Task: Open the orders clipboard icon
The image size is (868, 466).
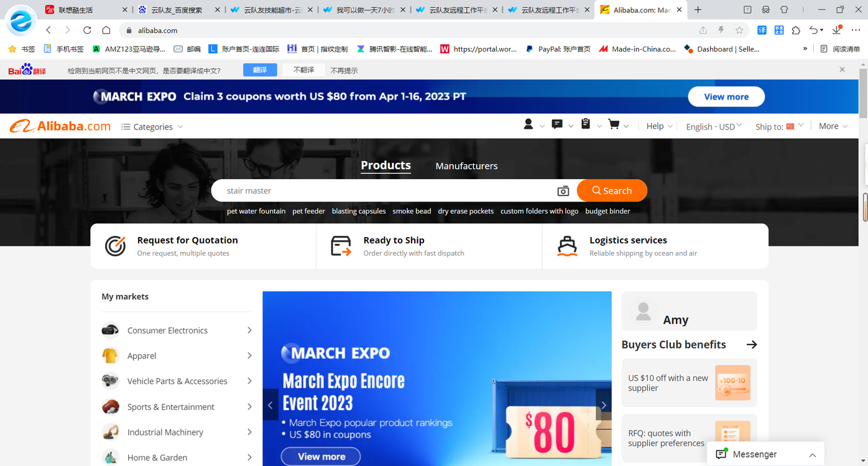Action: pyautogui.click(x=585, y=124)
